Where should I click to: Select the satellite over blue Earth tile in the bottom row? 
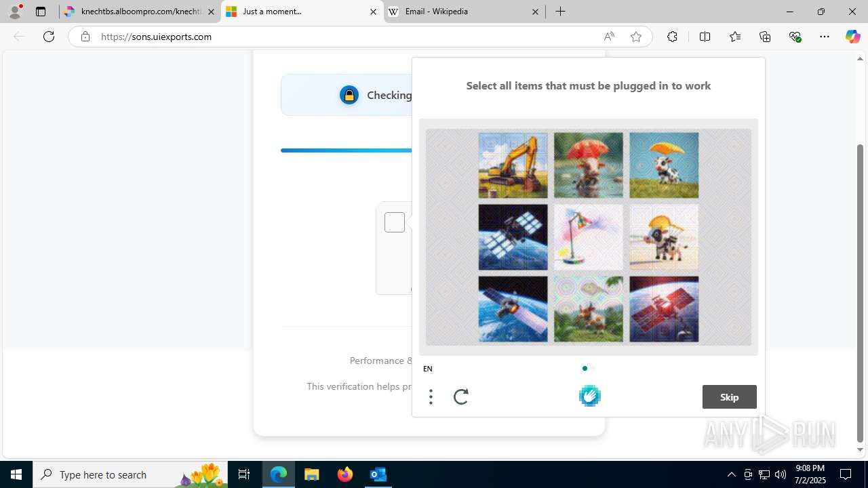[x=513, y=309]
